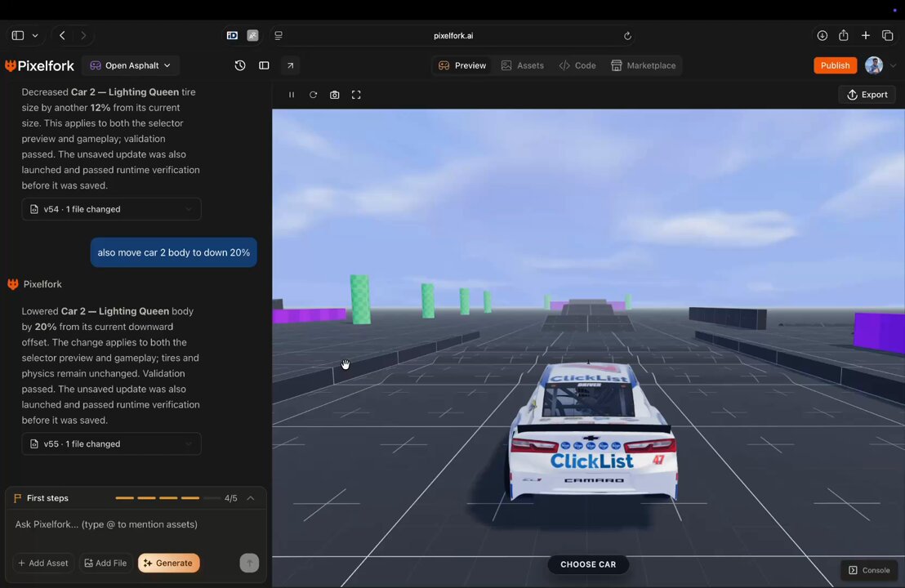Expand the v55 file changed entry
The width and height of the screenshot is (905, 588).
(x=111, y=443)
